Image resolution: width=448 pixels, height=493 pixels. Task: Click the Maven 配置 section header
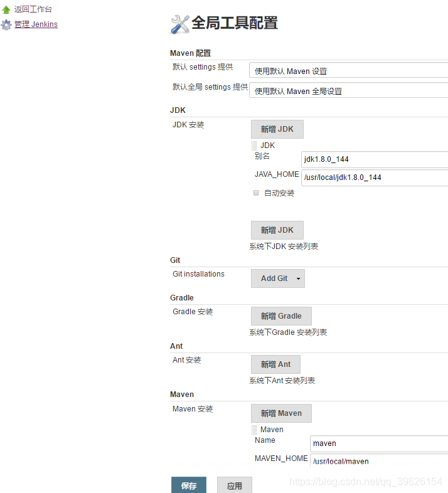pos(190,53)
